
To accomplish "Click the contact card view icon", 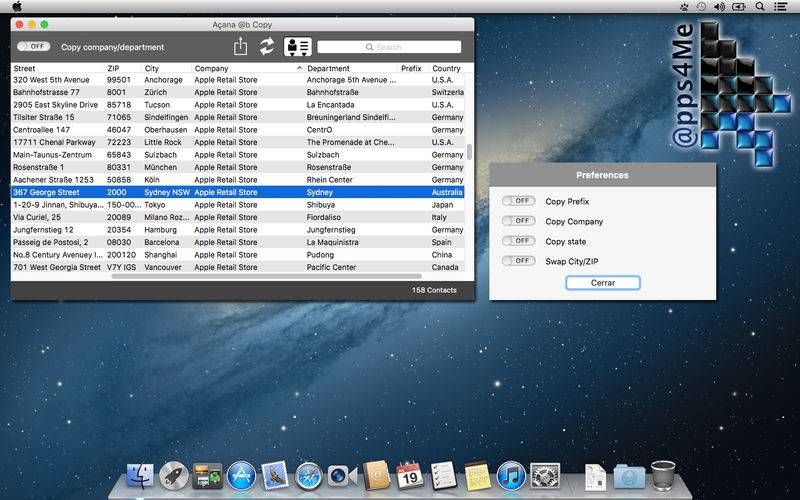I will 297,46.
